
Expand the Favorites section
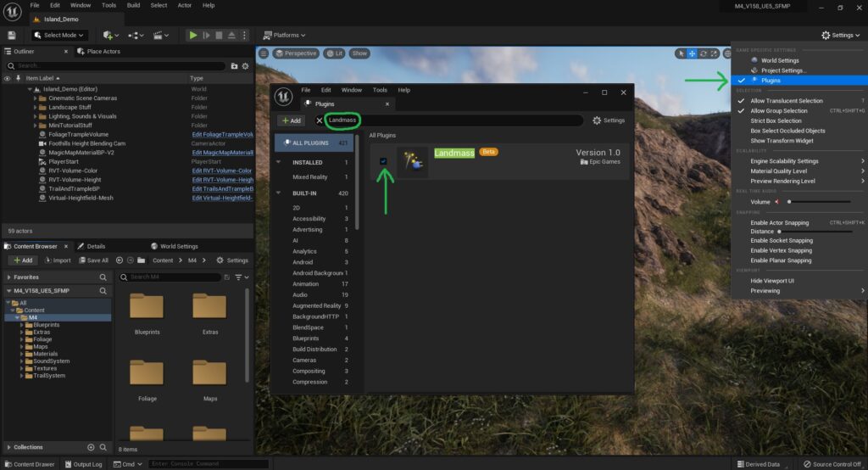(x=8, y=277)
